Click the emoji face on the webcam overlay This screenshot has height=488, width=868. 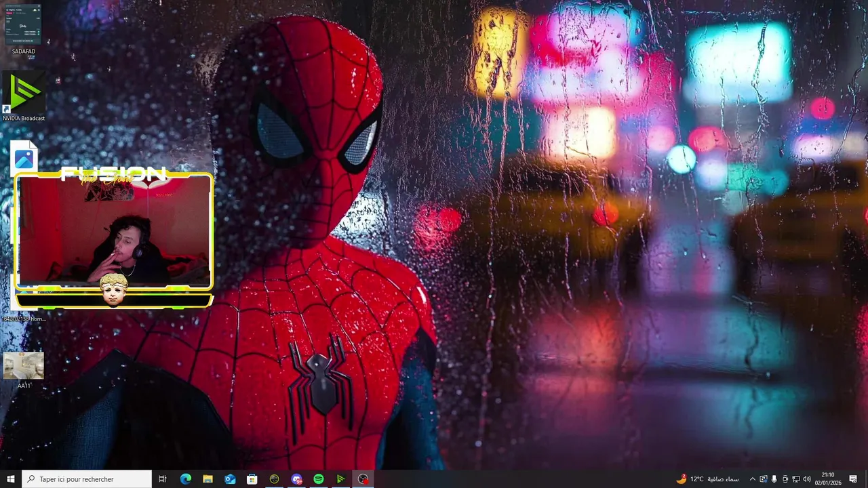point(113,290)
